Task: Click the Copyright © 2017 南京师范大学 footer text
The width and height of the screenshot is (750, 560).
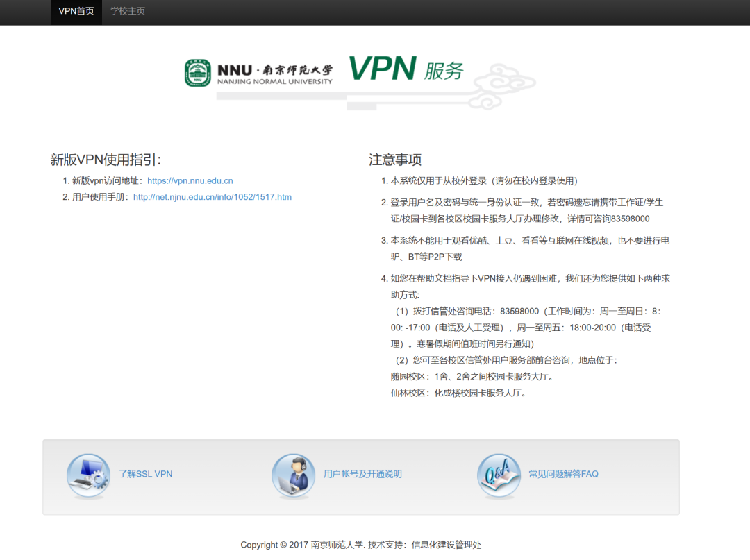Action: [302, 545]
